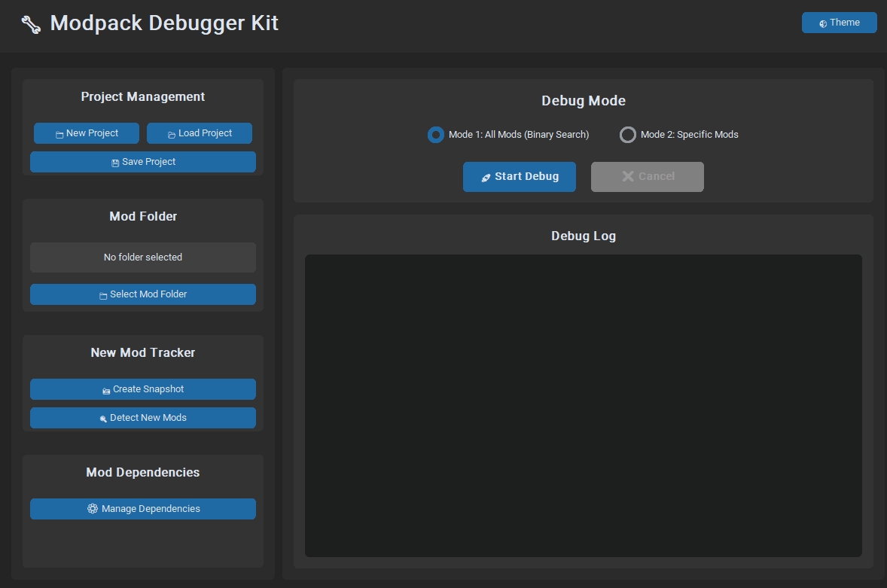Click the open-folder icon on Load Project
This screenshot has height=588, width=887.
[172, 134]
